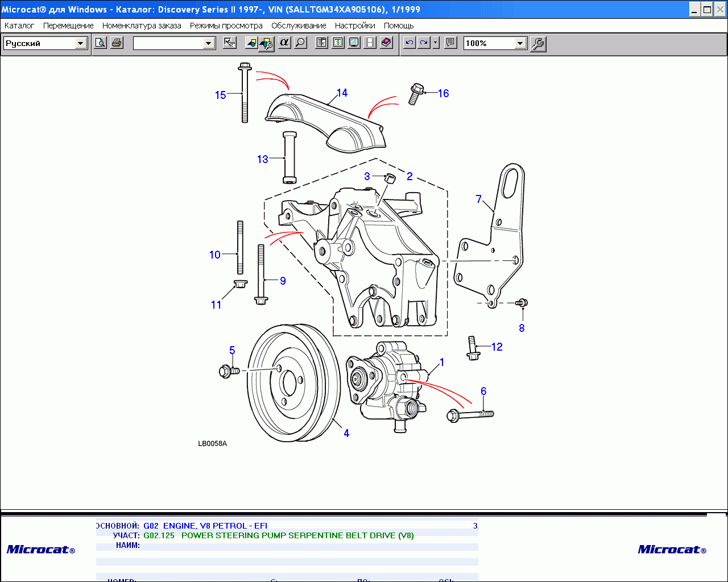This screenshot has height=582, width=728.
Task: Click the purple book help icon
Action: pos(386,43)
